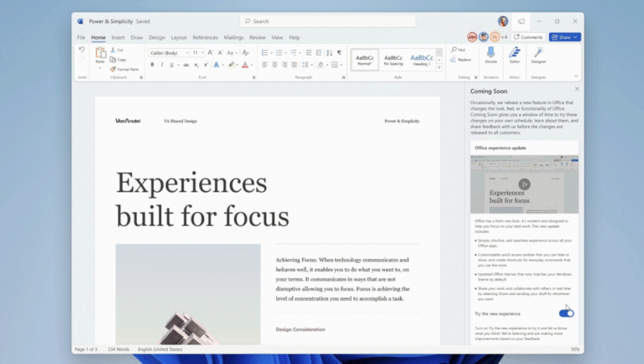Click the Paste clipboard icon
Screen dimensions: 644x364
[x=100, y=52]
